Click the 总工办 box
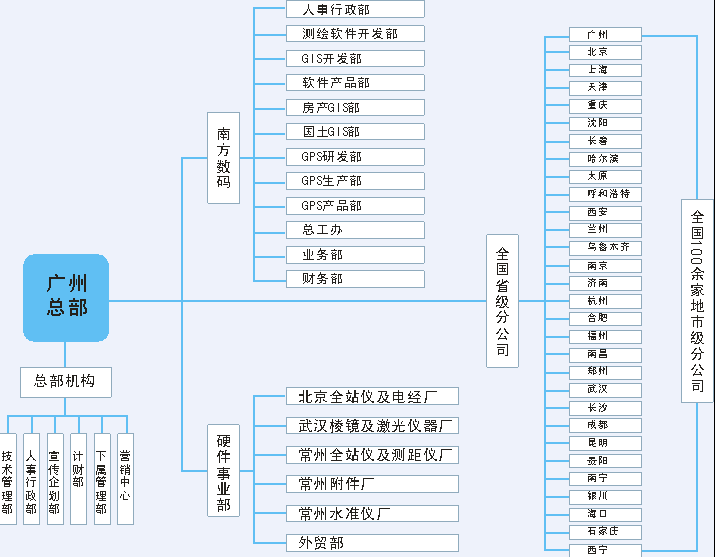Viewport: 715px width, 557px height. coord(340,230)
